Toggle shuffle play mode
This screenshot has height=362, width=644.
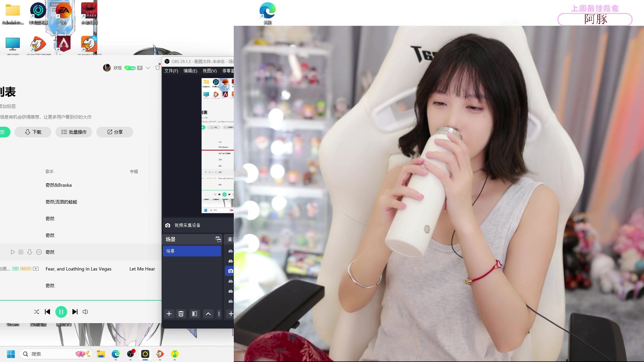tap(37, 312)
